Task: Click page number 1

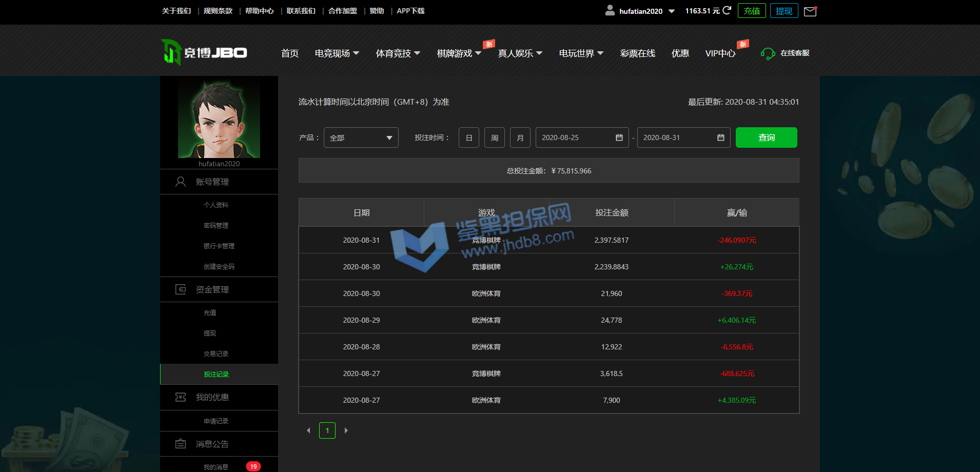Action: click(x=327, y=430)
